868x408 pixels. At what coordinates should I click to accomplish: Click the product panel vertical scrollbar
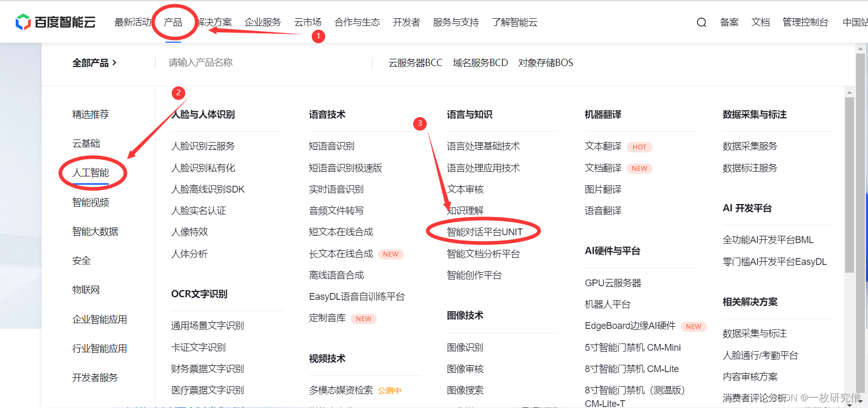click(x=849, y=185)
